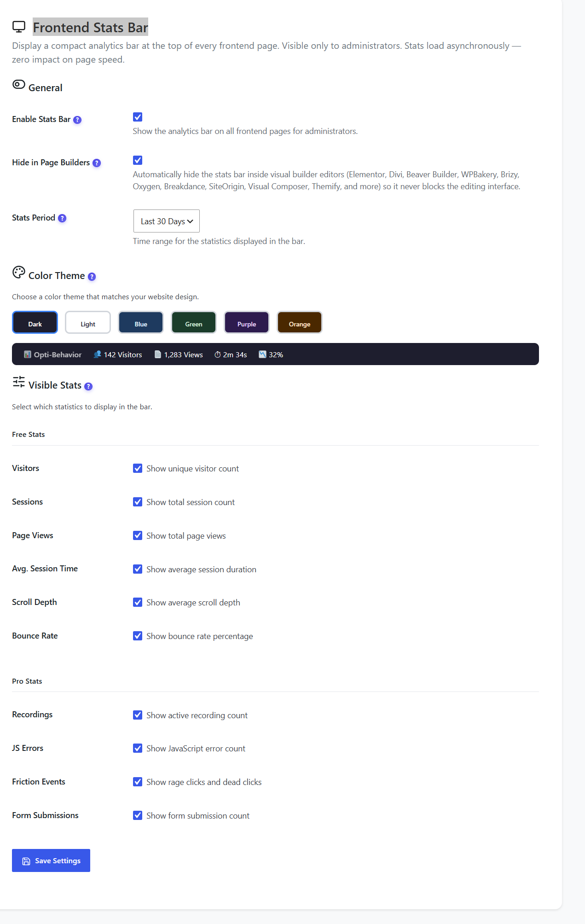This screenshot has width=585, height=924.
Task: Open help tooltip for Stats Period
Action: [x=62, y=218]
